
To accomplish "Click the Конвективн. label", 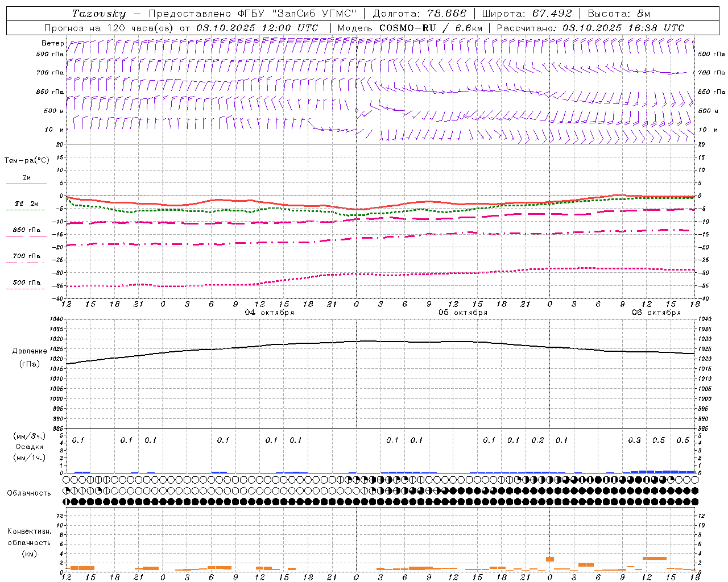I will click(x=29, y=531).
